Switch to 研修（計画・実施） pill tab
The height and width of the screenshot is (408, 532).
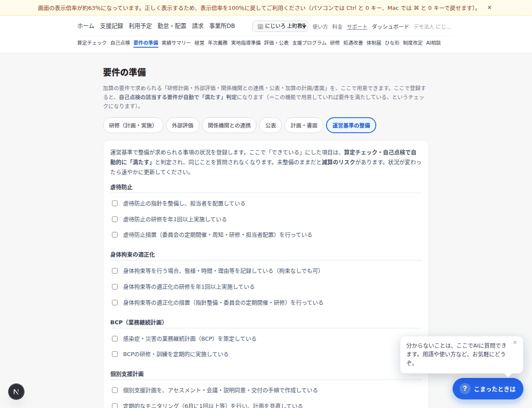click(133, 125)
